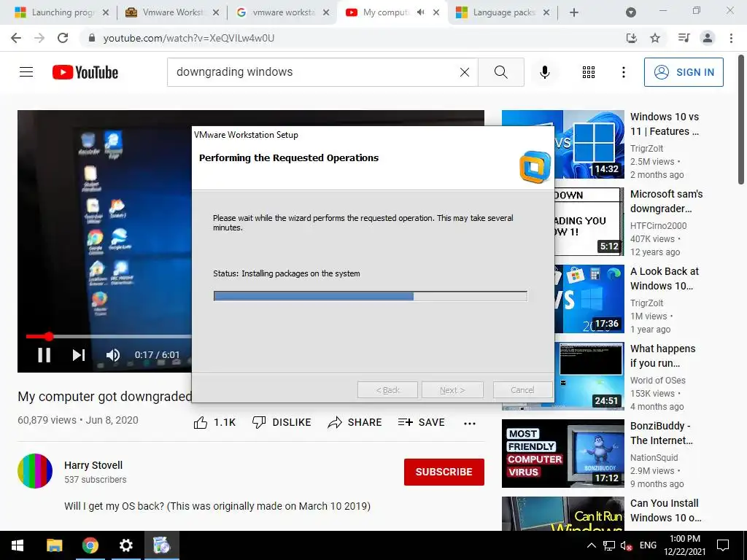Share the video

355,422
